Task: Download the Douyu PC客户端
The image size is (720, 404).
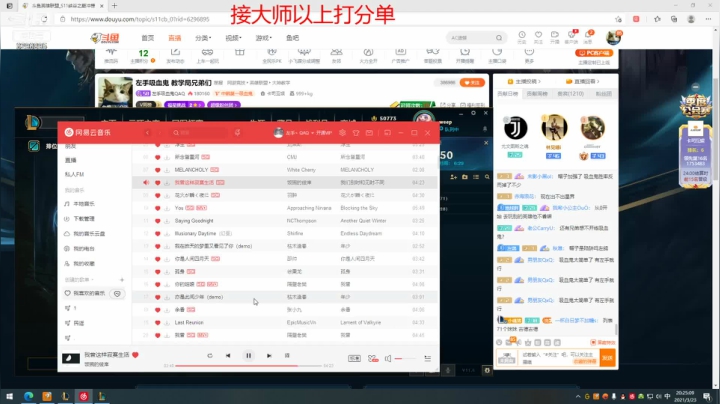Action: click(x=594, y=53)
